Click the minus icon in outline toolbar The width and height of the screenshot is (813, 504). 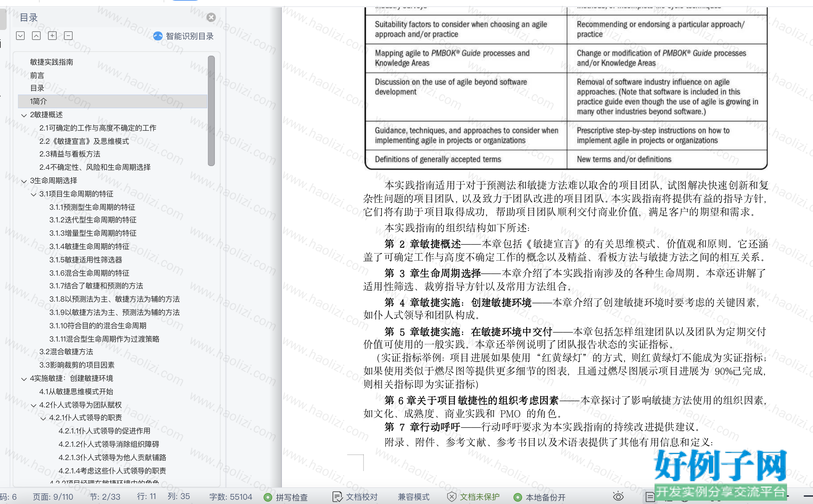[68, 36]
